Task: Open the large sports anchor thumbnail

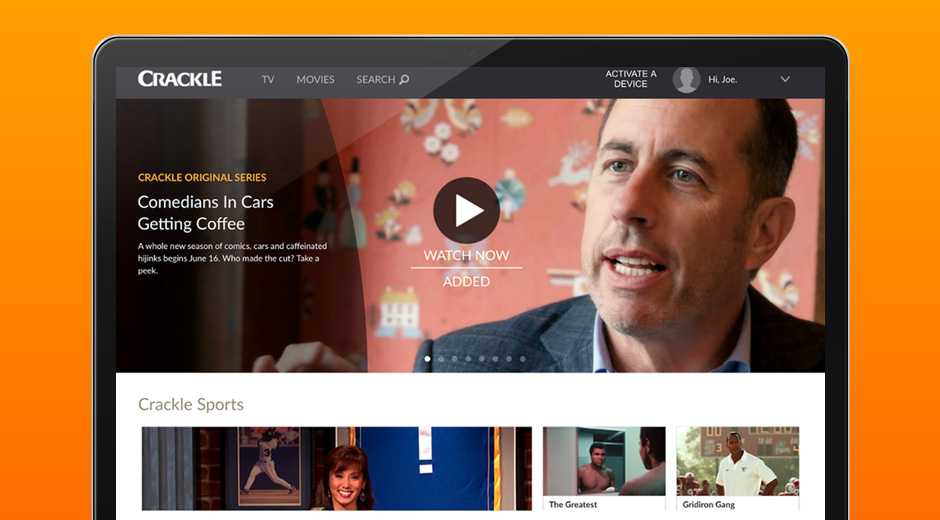Action: point(337,468)
